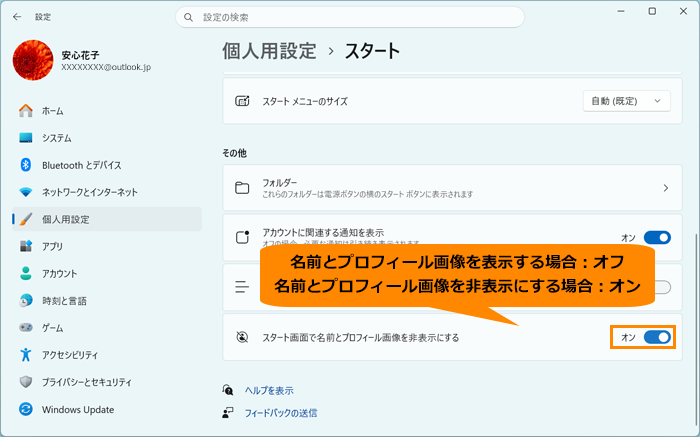Click the System monitor icon

26,138
